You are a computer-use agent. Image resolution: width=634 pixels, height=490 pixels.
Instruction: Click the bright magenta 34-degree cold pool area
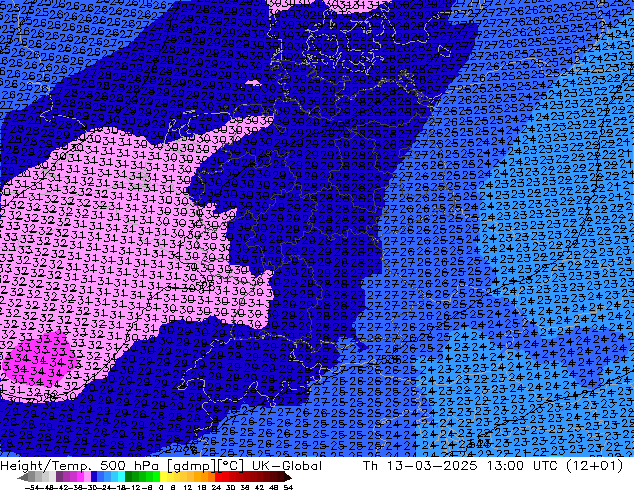pos(38,360)
